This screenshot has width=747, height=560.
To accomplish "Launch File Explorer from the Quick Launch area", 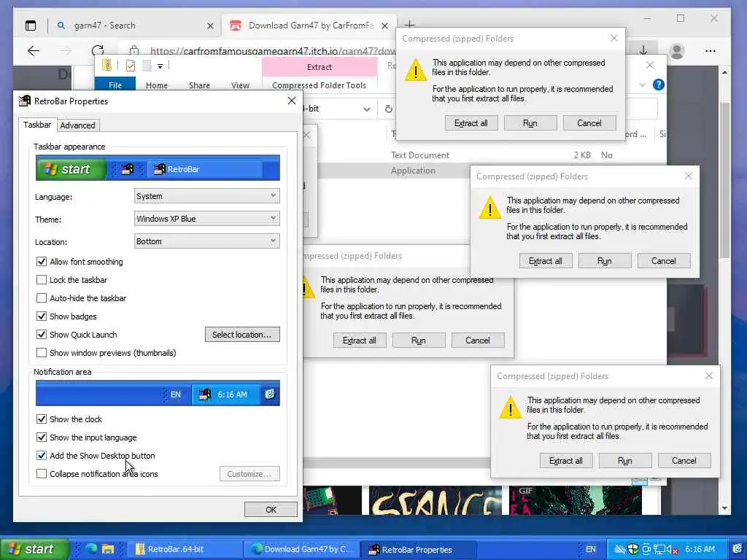I will 108,549.
